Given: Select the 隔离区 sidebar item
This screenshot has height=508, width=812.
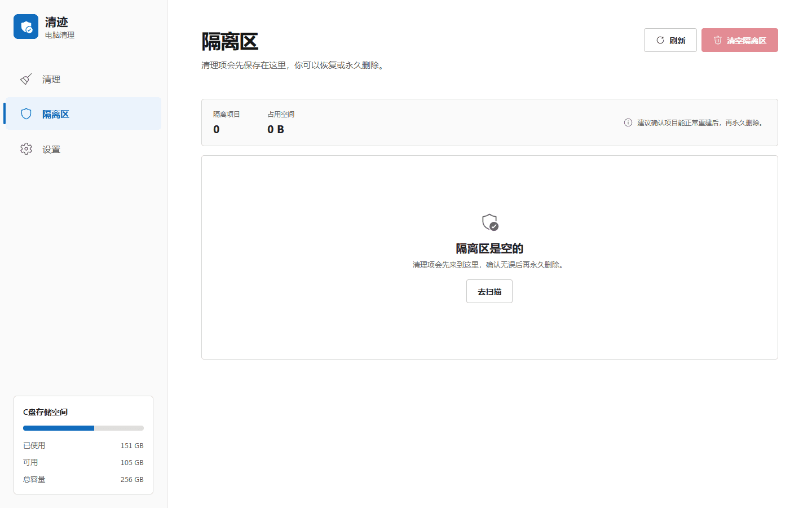Looking at the screenshot, I should [x=83, y=114].
